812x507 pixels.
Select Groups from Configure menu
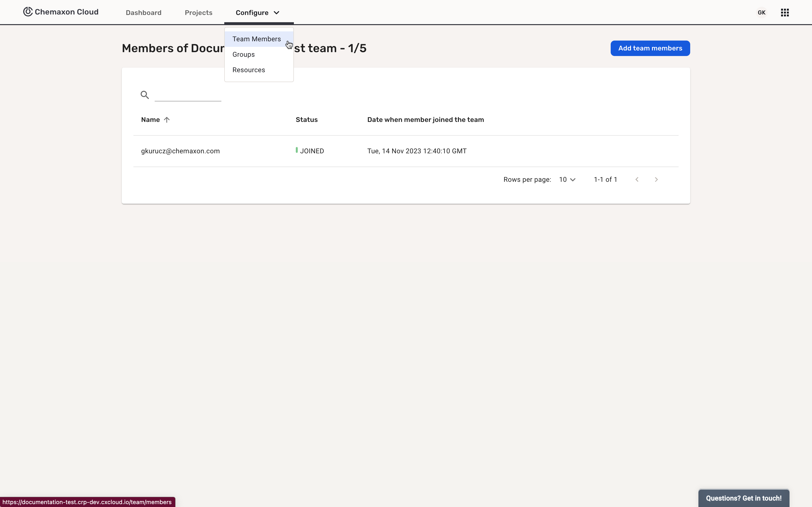[x=244, y=55]
